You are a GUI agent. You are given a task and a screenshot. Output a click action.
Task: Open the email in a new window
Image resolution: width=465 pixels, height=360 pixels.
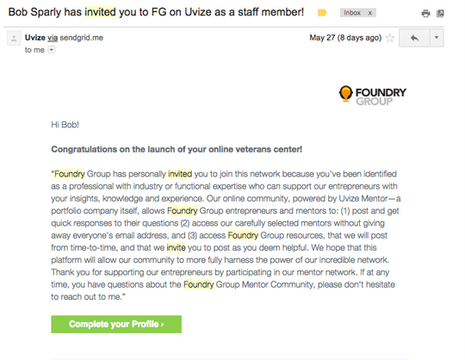(x=440, y=13)
